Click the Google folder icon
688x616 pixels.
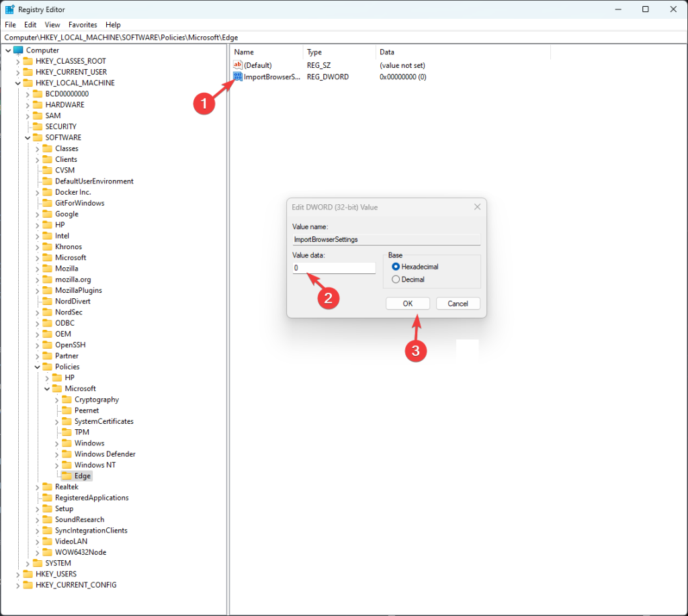tap(48, 214)
